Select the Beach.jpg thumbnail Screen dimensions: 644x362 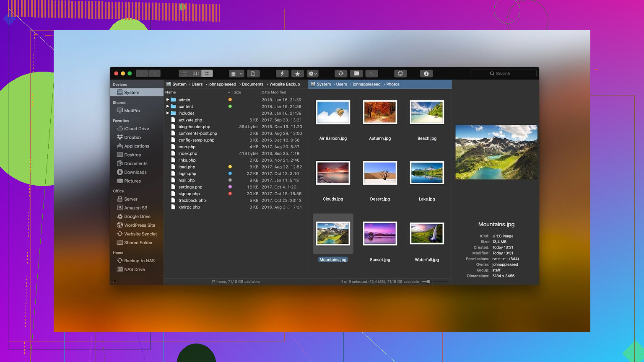[427, 112]
